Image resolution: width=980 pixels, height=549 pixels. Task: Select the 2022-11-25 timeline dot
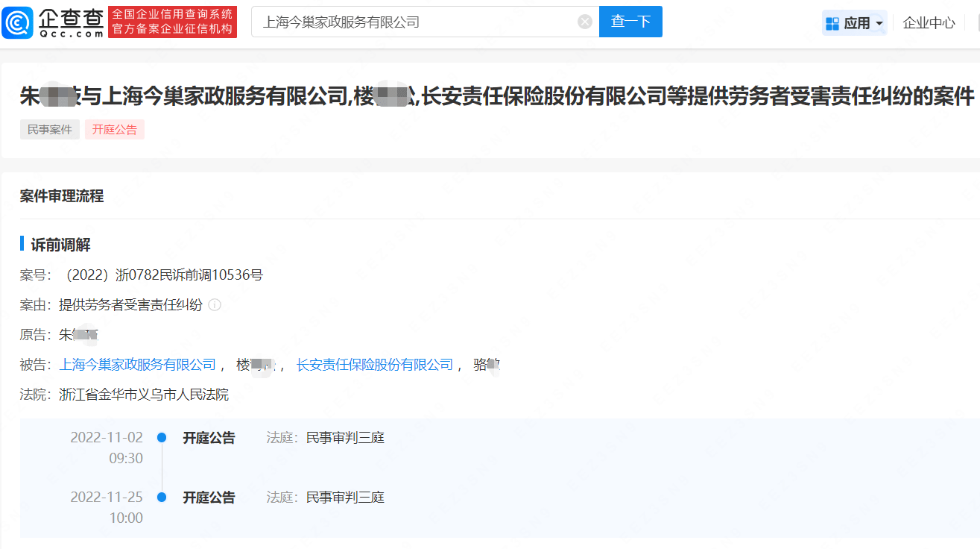[x=162, y=498]
